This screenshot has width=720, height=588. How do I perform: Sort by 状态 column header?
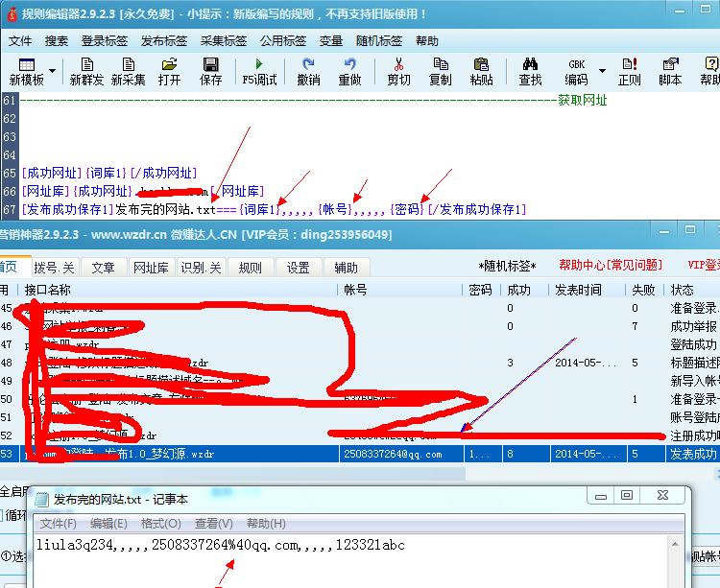coord(692,290)
